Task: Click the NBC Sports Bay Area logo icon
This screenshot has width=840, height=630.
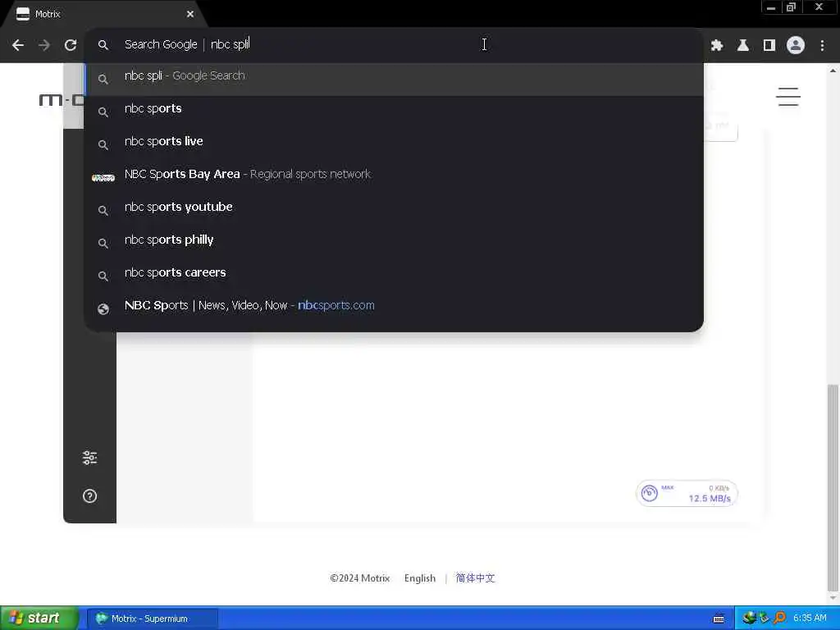Action: click(x=103, y=178)
